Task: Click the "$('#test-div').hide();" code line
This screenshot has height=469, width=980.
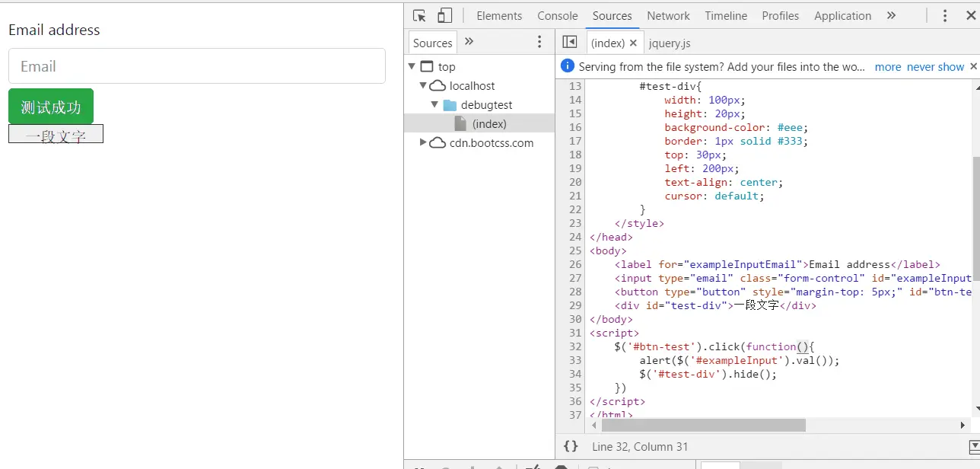Action: [708, 374]
